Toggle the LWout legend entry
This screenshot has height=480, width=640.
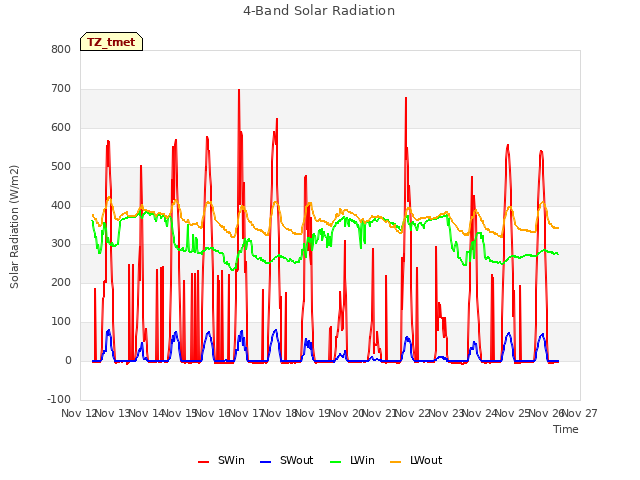click(416, 460)
